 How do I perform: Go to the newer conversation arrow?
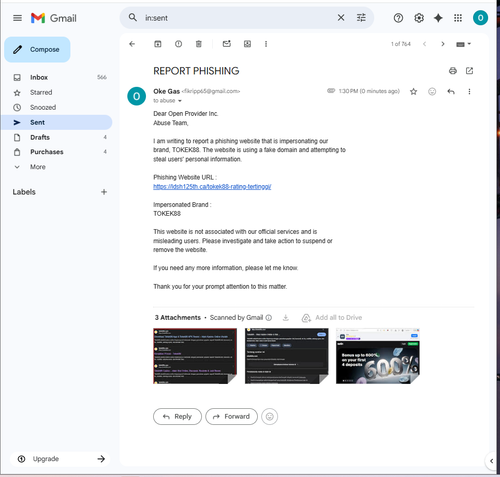coord(424,44)
